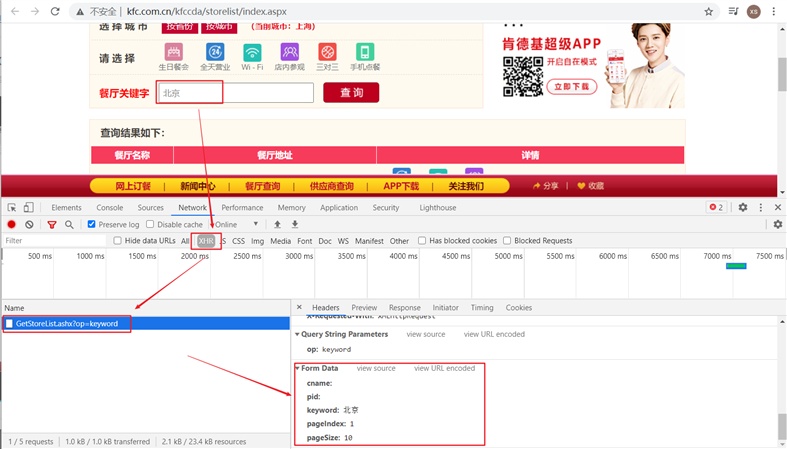Select the 手机点餐 mobile ordering icon
The image size is (787, 449).
point(365,52)
